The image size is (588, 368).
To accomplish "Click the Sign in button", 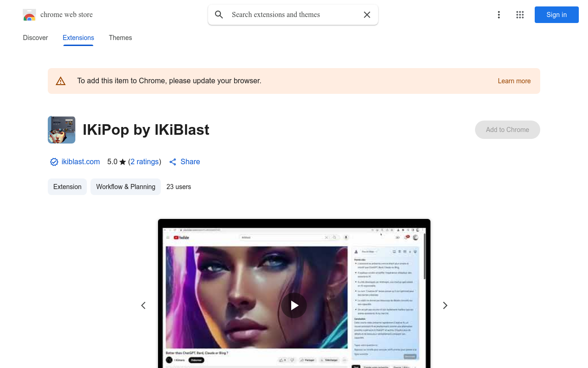I will coord(557,15).
